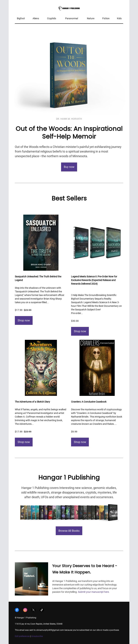Click the Hangar 1 Publishing logo
The image size is (138, 644).
69,8
